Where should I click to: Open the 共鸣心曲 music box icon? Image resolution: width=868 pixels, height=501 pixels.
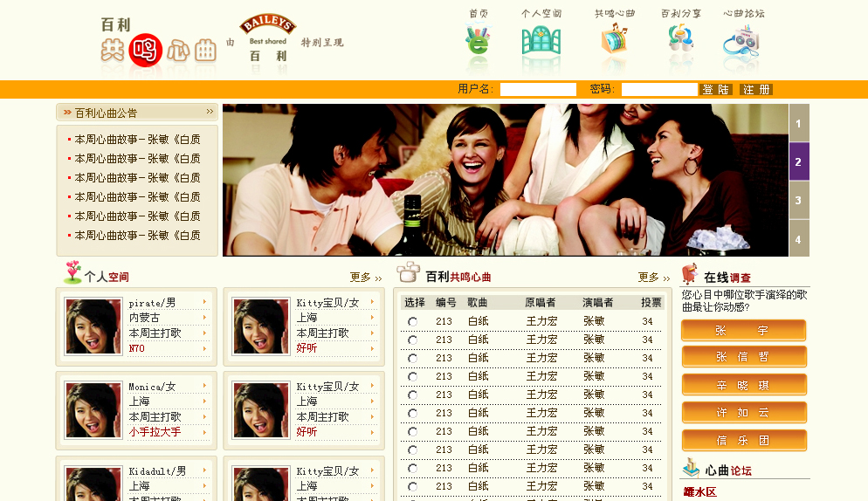coord(614,38)
